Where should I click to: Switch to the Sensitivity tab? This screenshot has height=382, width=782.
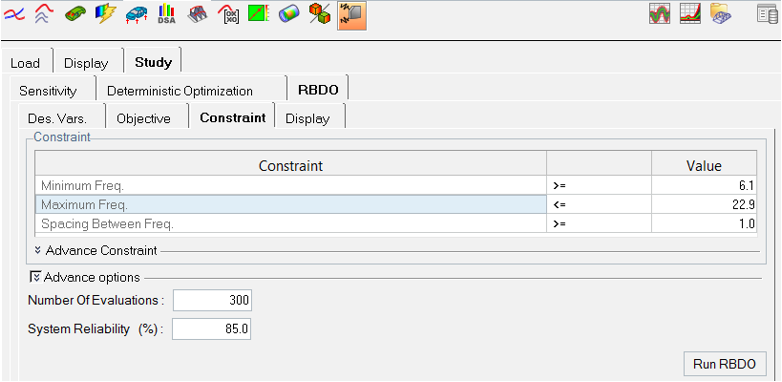(48, 91)
